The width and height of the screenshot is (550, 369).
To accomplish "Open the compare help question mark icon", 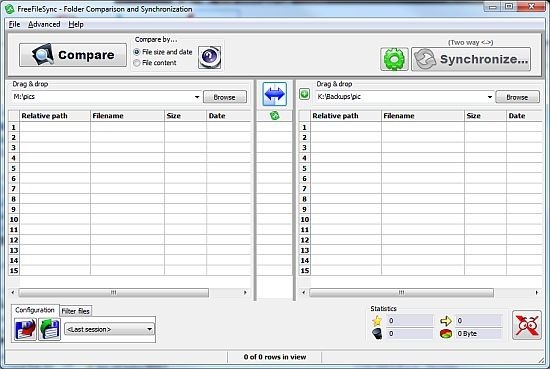I will point(209,57).
